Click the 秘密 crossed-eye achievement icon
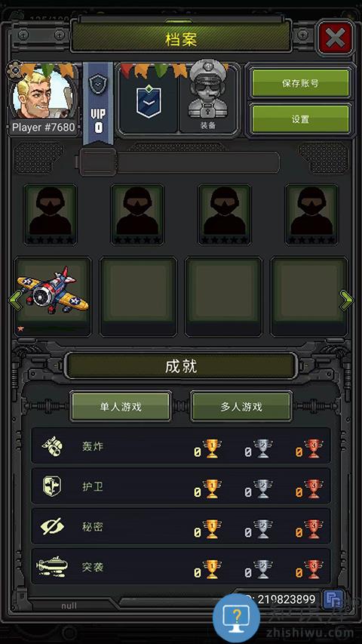Screen dimensions: 362x644 (x=52, y=526)
